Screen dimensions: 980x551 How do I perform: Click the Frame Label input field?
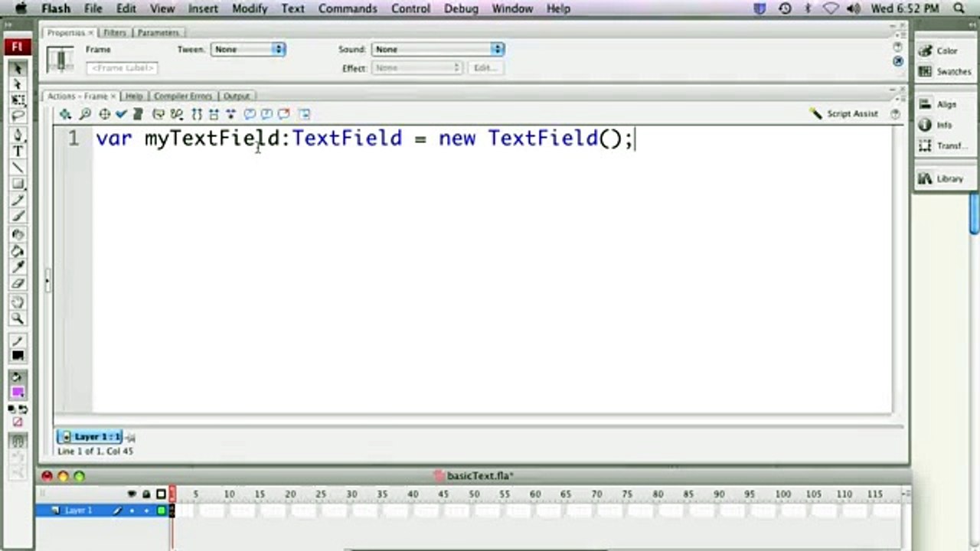pyautogui.click(x=122, y=68)
